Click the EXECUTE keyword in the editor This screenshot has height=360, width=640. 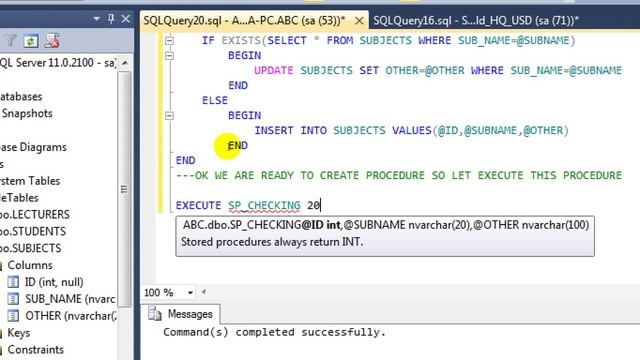[x=198, y=205]
